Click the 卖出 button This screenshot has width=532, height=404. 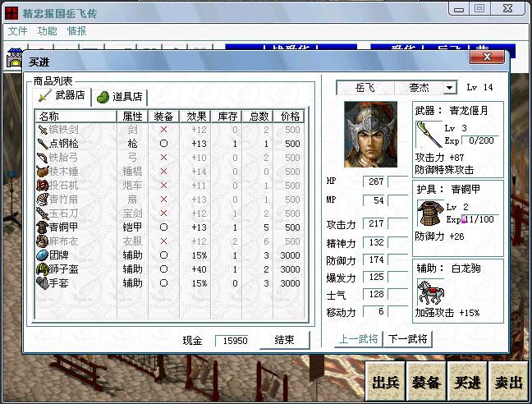[508, 382]
